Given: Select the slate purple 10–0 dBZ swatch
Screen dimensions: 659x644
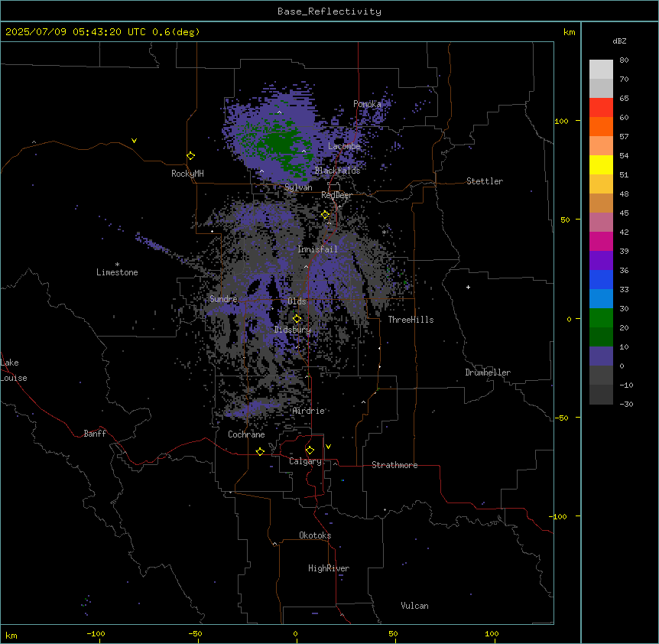Looking at the screenshot, I should (x=601, y=356).
